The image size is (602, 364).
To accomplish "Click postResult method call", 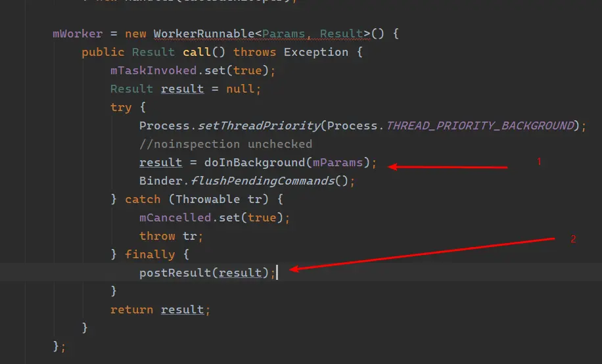I will 175,273.
